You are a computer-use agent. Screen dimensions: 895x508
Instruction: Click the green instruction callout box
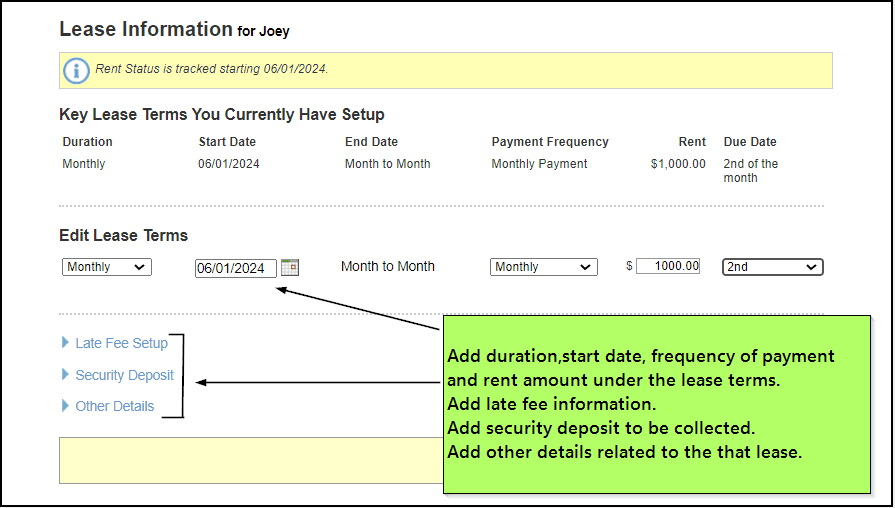pos(655,405)
